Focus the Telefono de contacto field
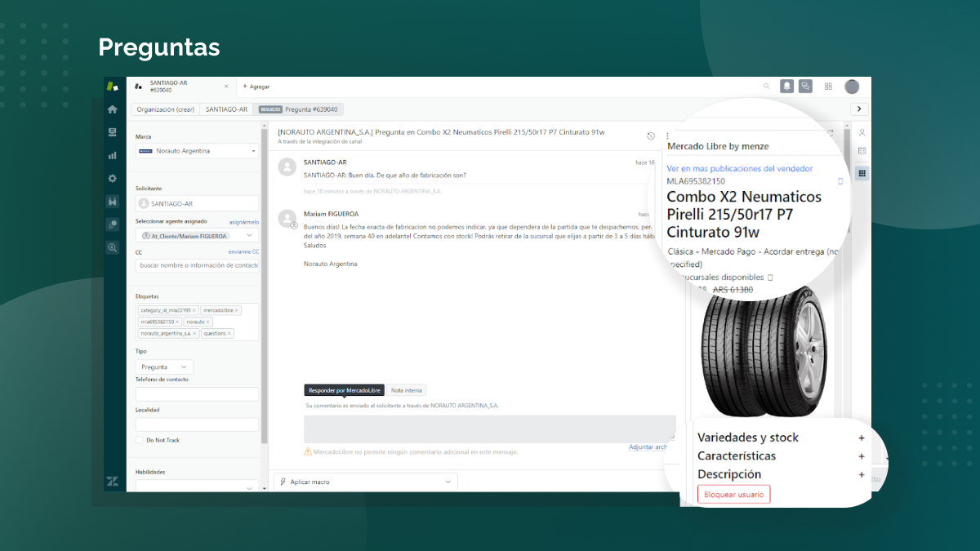Viewport: 980px width, 551px height. point(197,393)
